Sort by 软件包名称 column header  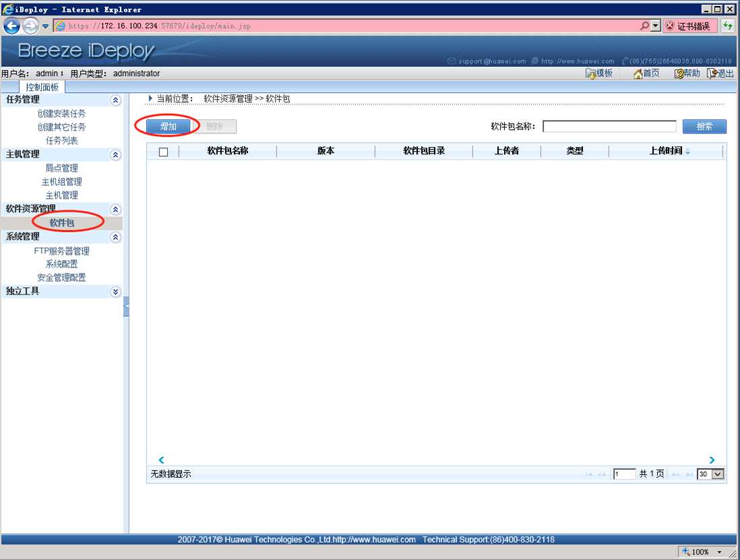point(228,151)
